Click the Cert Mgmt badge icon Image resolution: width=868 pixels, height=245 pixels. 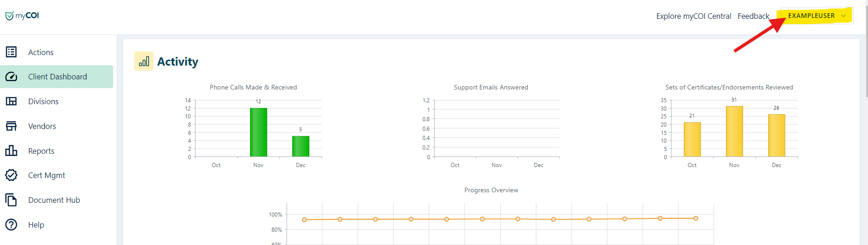coord(11,175)
